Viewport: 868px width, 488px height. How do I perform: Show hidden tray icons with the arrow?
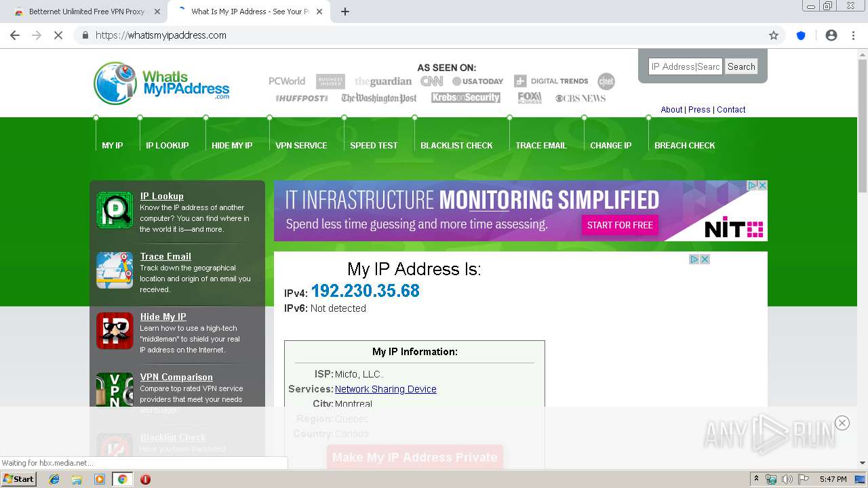click(756, 479)
